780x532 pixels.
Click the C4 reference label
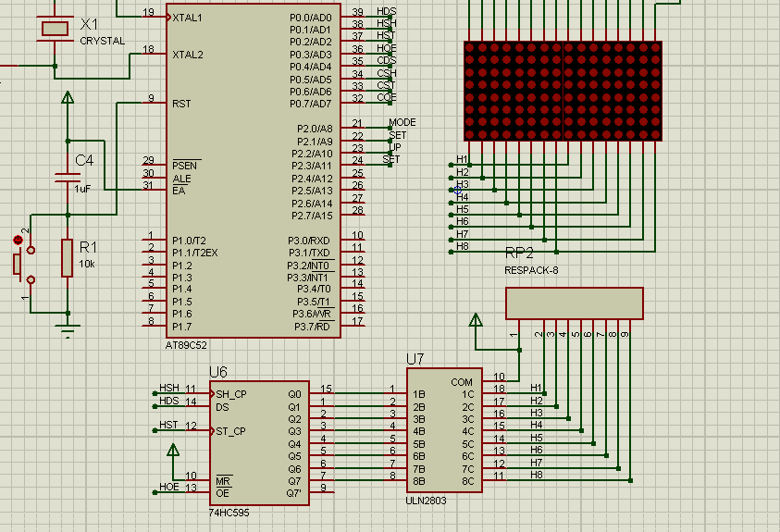coord(84,160)
